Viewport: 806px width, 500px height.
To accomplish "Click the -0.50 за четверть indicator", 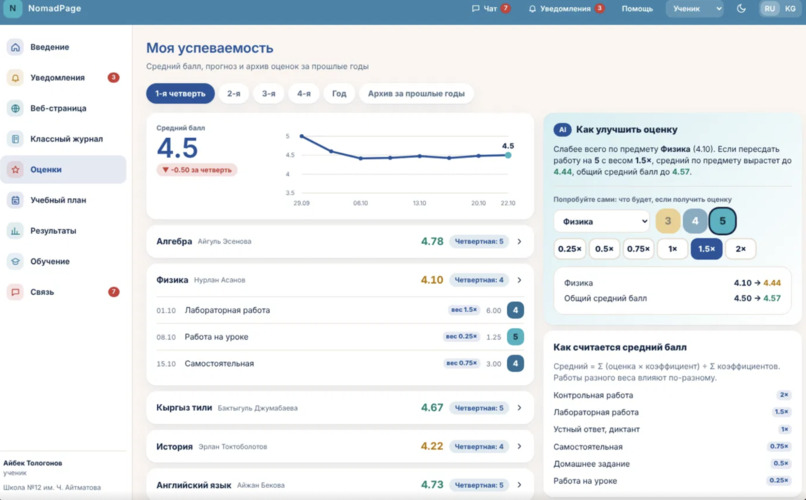I will (197, 170).
